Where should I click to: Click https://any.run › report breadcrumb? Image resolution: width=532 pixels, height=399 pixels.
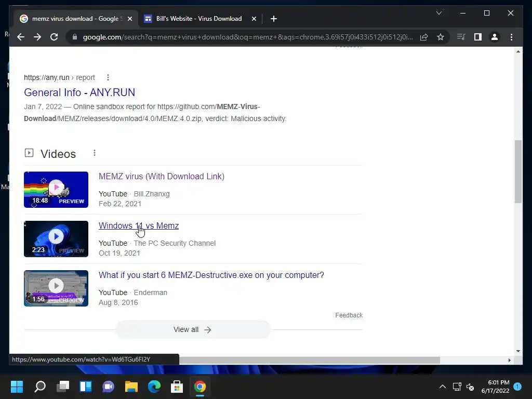point(59,77)
